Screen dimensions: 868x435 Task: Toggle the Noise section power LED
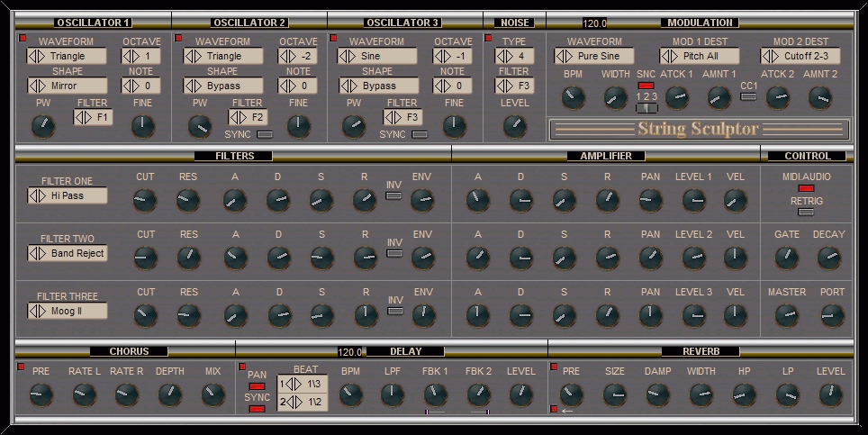coord(488,38)
